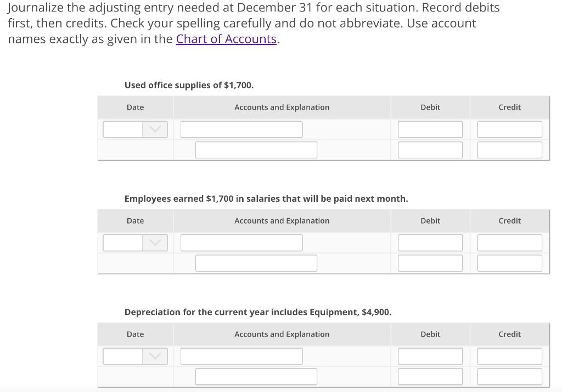Click the first account field for office supplies entry

[x=241, y=129]
